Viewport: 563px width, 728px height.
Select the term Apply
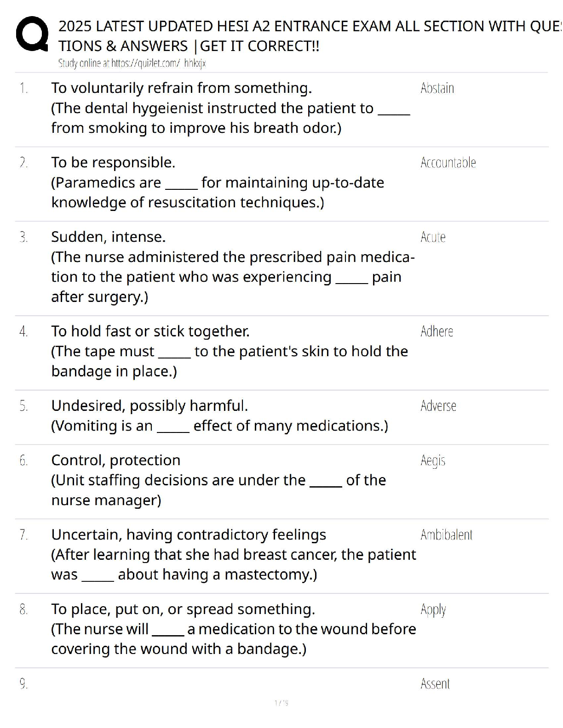(x=433, y=609)
